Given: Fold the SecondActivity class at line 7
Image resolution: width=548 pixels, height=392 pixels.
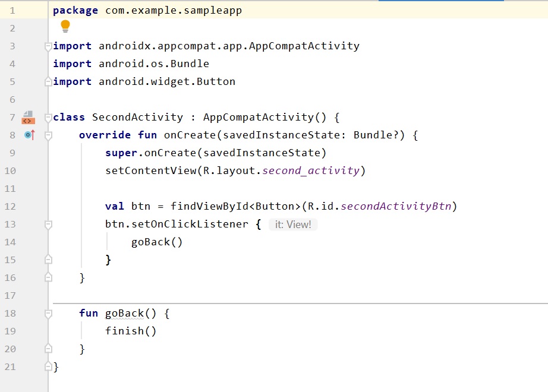Looking at the screenshot, I should 48,118.
